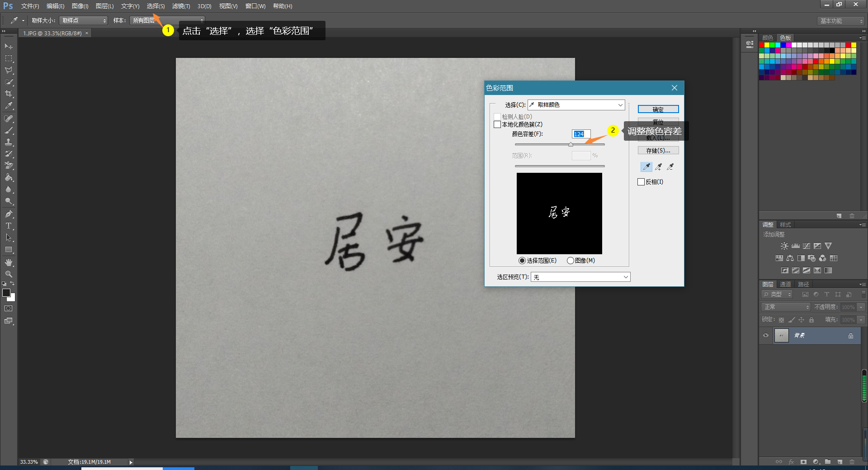
Task: Open the 基本功能 workspace dropdown
Action: 841,21
